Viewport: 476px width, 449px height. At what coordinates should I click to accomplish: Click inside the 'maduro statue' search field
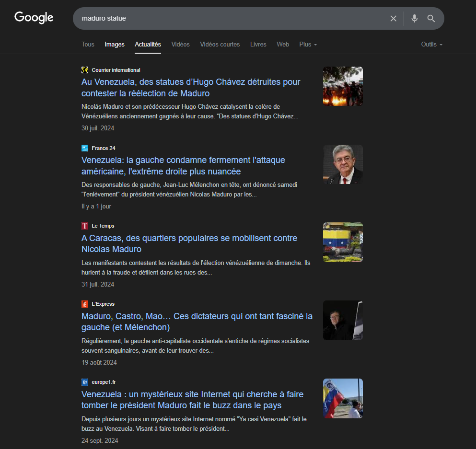(x=230, y=19)
